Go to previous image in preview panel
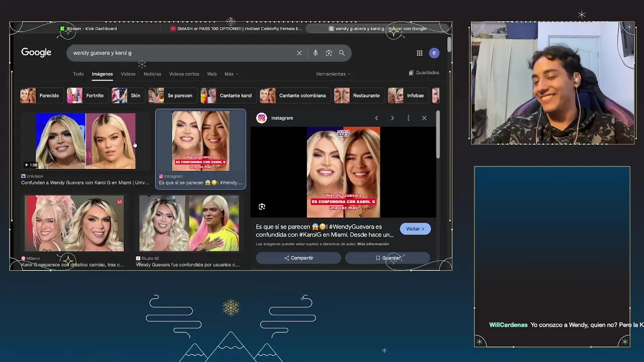644x362 pixels. pyautogui.click(x=376, y=118)
